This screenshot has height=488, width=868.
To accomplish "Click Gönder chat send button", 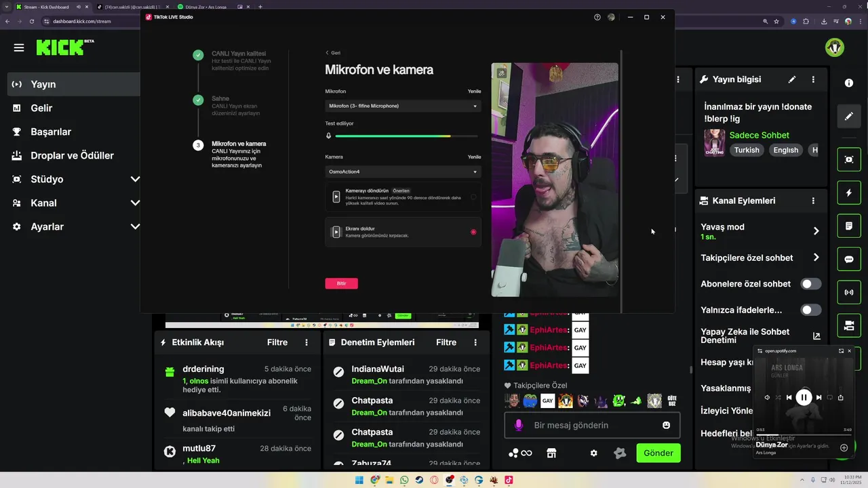I will (658, 453).
